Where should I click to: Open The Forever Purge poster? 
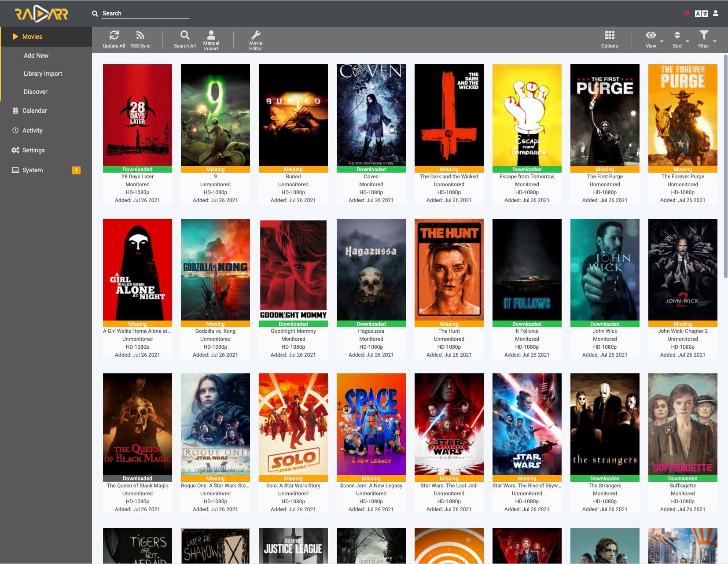coord(683,115)
